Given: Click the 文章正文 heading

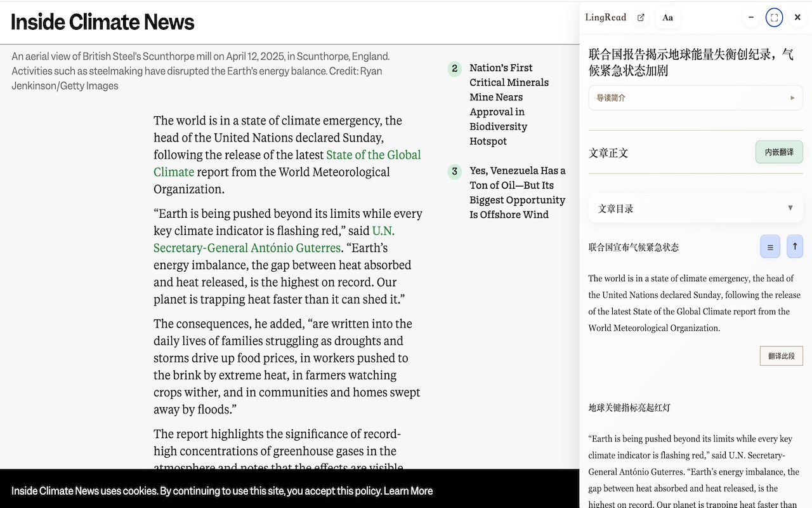Looking at the screenshot, I should [x=608, y=153].
